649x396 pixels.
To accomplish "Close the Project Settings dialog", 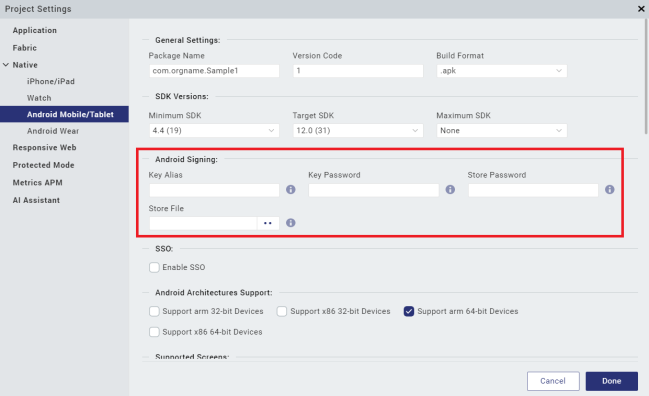I will click(641, 9).
